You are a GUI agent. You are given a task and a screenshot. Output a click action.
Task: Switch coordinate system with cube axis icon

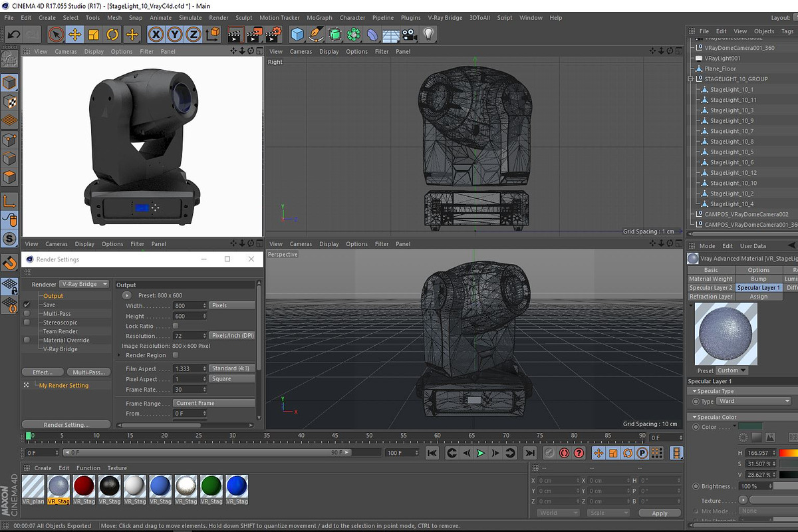click(213, 34)
